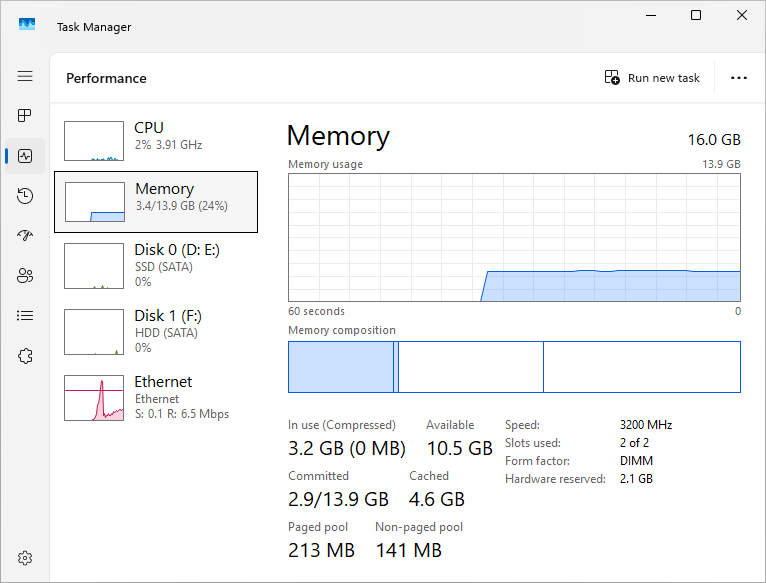Maximize the Task Manager window
The width and height of the screenshot is (766, 583).
696,16
